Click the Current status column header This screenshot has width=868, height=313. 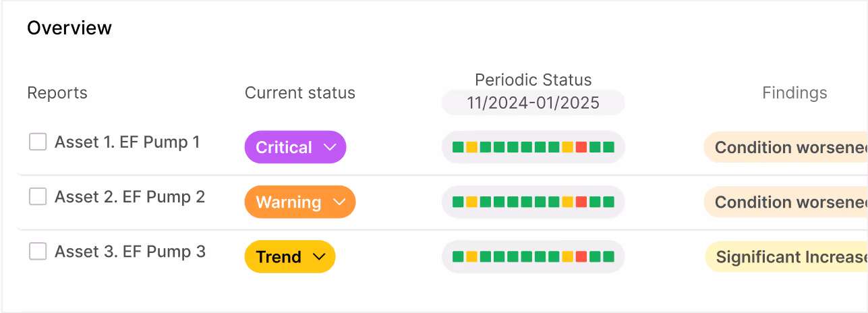click(300, 92)
